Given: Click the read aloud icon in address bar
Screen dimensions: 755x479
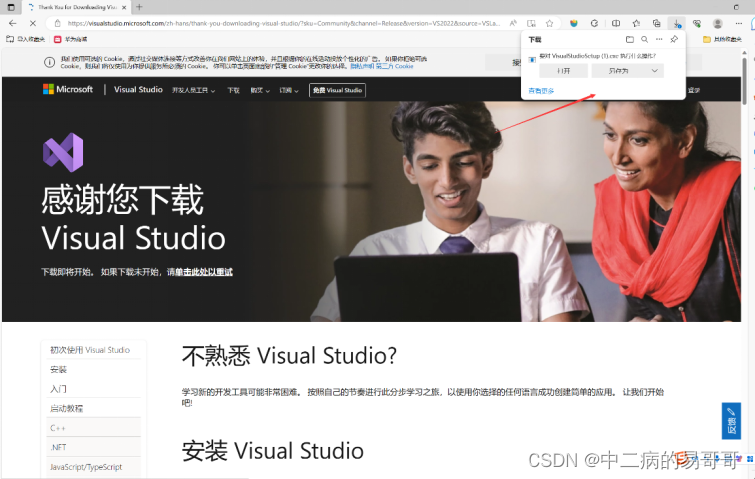Looking at the screenshot, I should tap(513, 23).
